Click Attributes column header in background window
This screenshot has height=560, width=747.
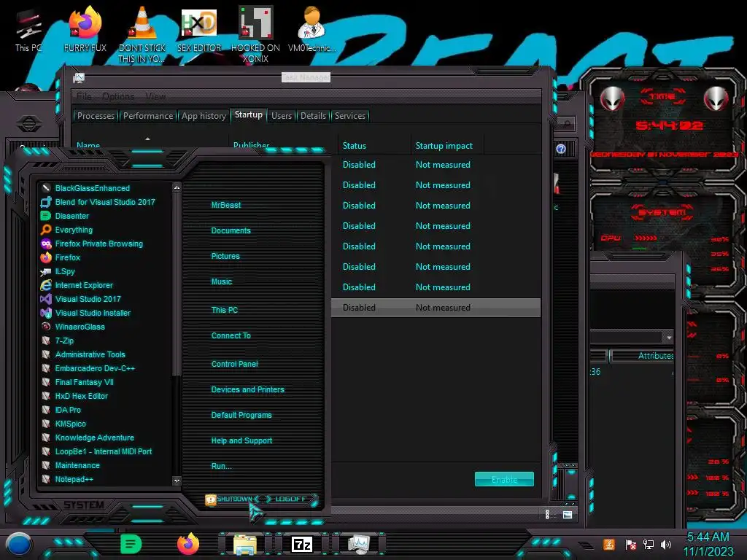(x=656, y=356)
